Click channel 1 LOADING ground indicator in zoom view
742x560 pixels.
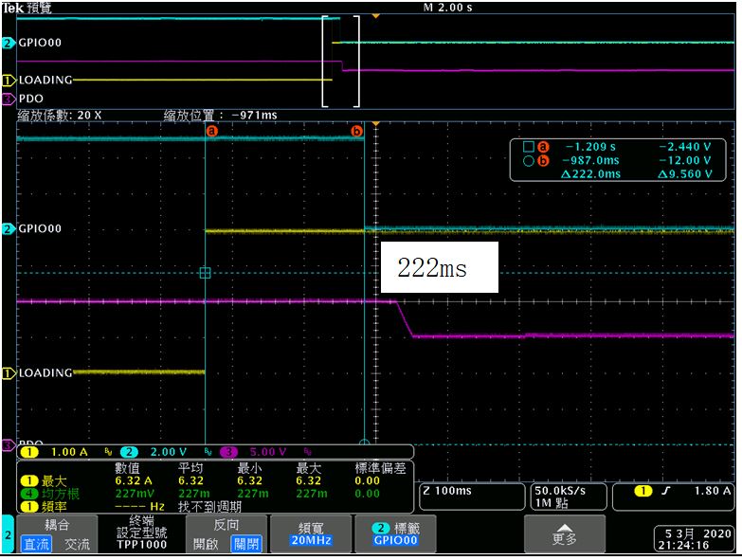click(8, 373)
